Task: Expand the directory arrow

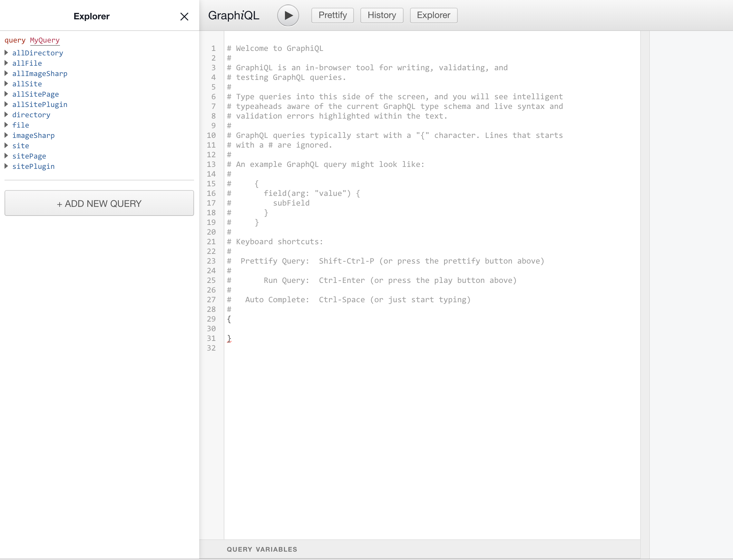Action: (x=6, y=115)
